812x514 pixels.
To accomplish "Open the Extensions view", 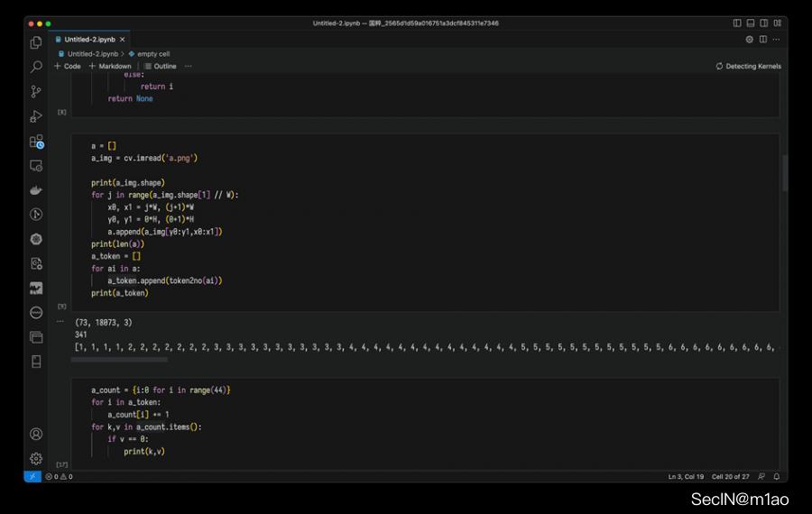I will click(x=36, y=142).
